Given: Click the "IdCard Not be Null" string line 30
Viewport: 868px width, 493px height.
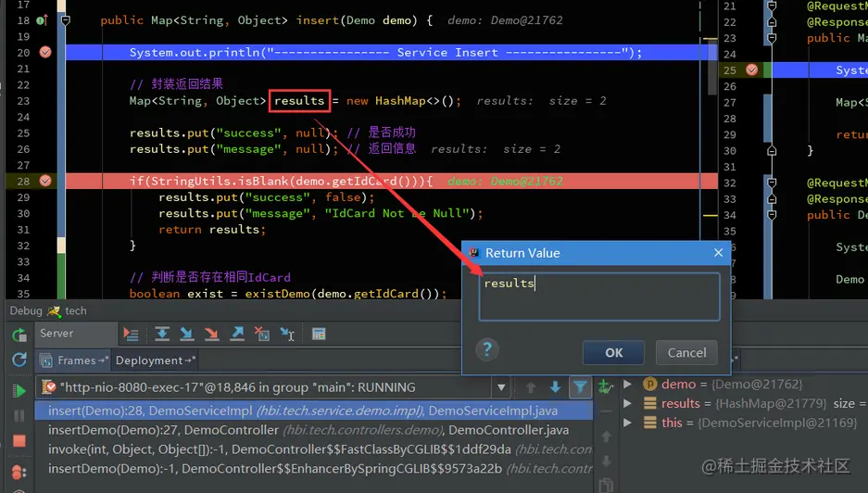Looking at the screenshot, I should [x=396, y=213].
